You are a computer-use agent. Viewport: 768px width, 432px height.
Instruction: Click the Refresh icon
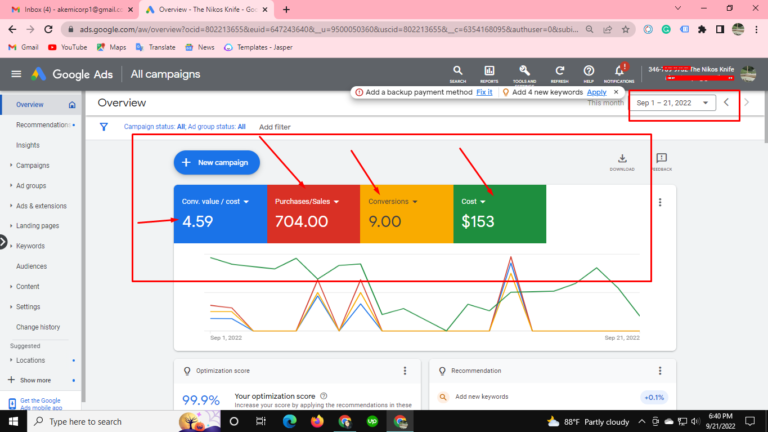pos(556,72)
